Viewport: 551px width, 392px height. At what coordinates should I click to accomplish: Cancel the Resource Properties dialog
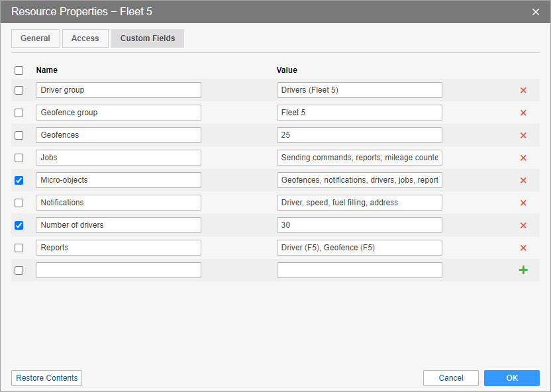click(x=451, y=378)
